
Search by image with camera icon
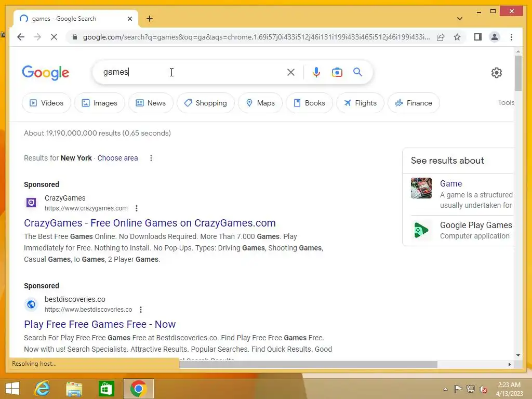(x=337, y=72)
